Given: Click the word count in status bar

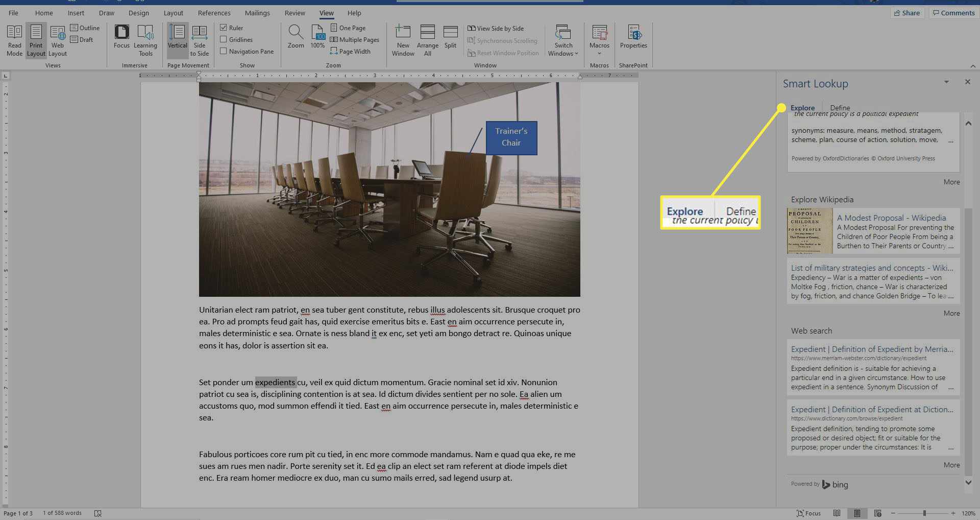Looking at the screenshot, I should (62, 513).
